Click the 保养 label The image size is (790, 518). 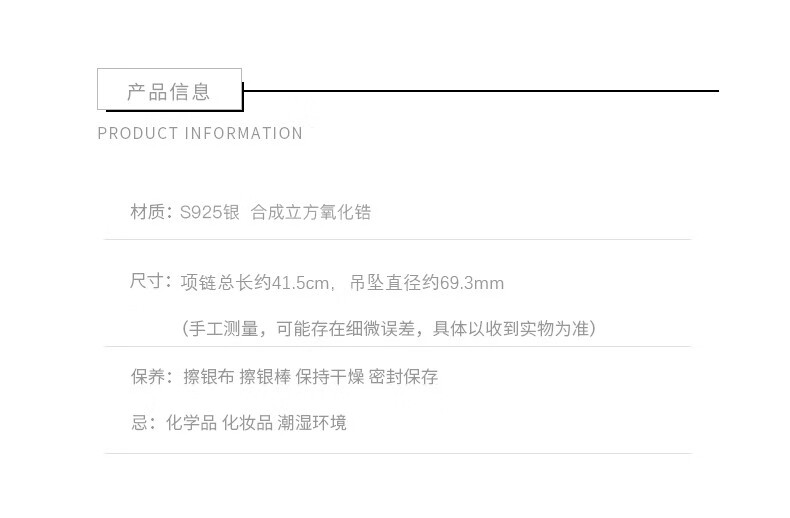click(x=148, y=376)
